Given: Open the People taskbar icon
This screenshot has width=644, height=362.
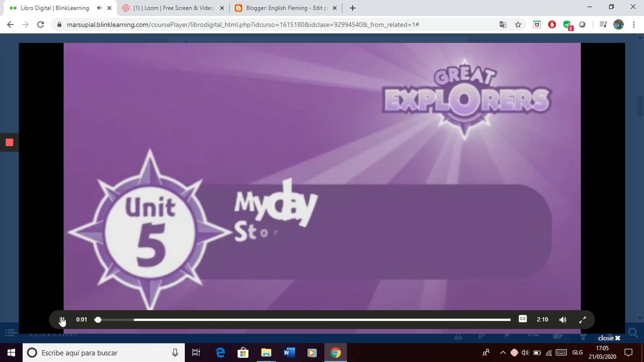Looking at the screenshot, I should [486, 352].
